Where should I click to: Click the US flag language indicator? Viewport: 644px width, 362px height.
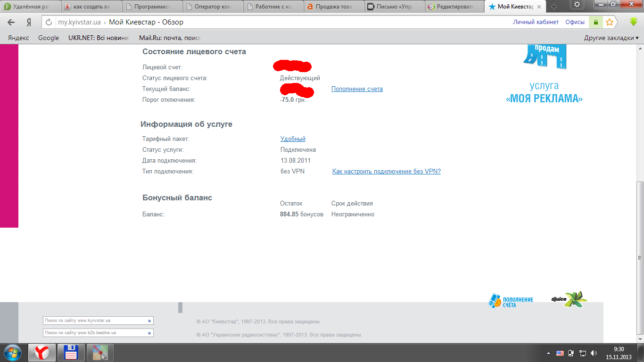(x=560, y=353)
